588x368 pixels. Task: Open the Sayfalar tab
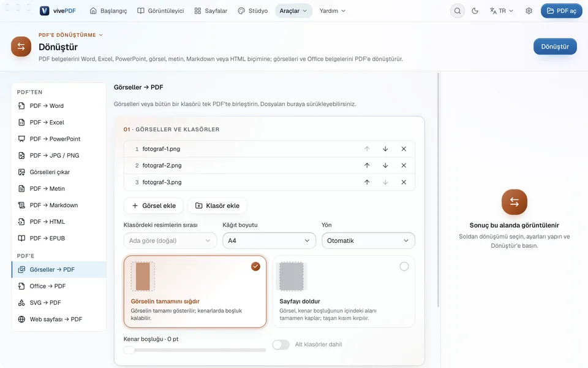tap(211, 11)
